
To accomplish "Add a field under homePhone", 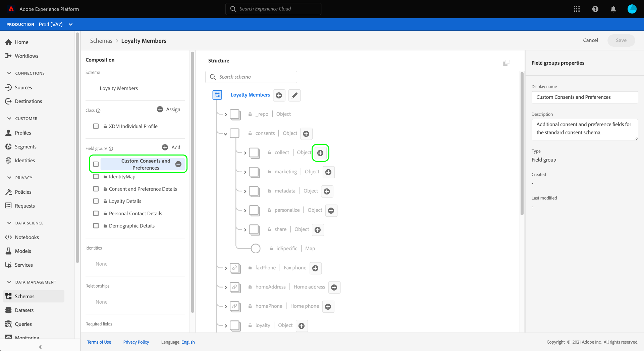I will click(328, 306).
